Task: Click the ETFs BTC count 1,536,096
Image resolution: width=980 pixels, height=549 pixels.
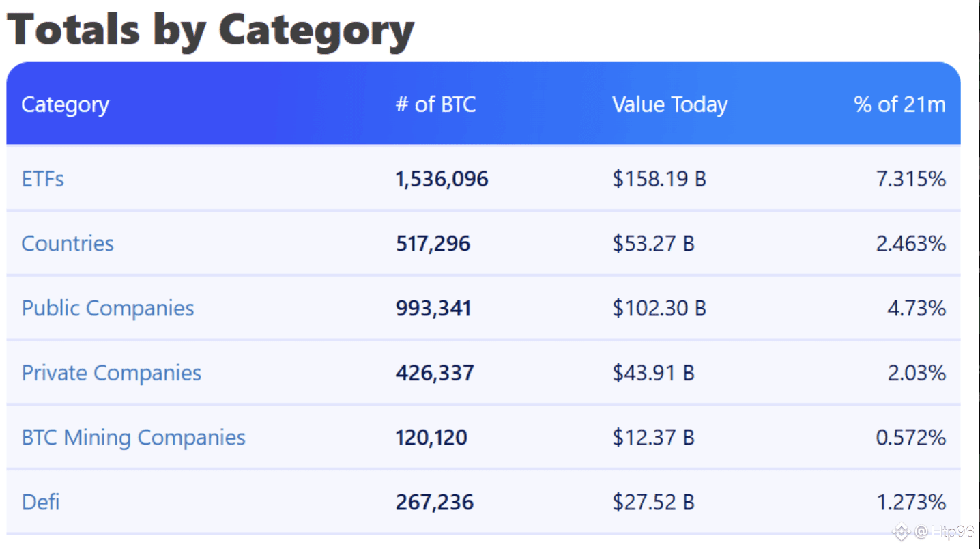Action: pyautogui.click(x=442, y=179)
